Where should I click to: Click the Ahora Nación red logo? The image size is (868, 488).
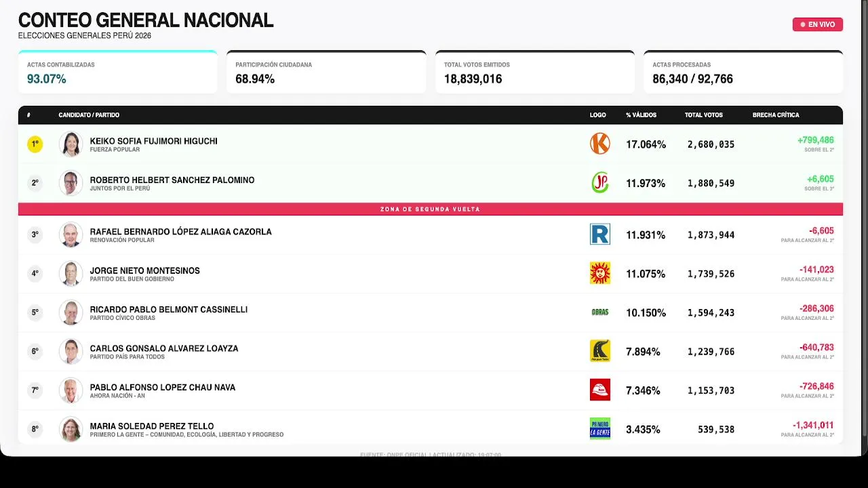tap(599, 390)
